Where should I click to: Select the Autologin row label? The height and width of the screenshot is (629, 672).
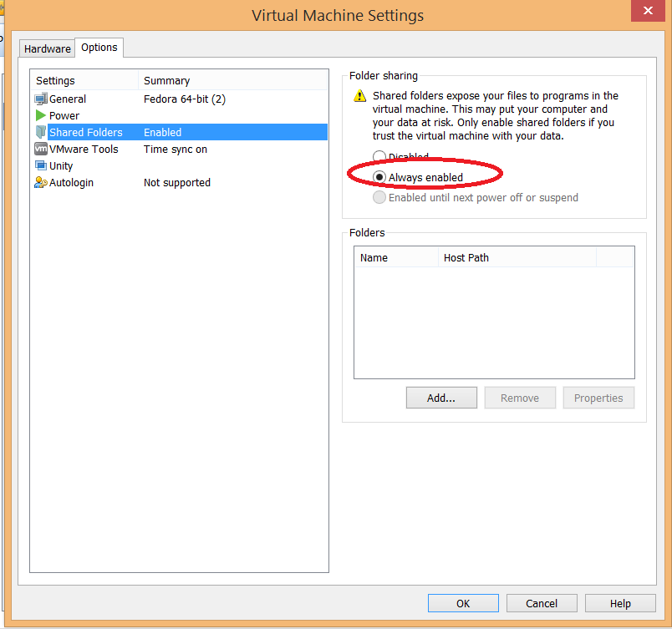point(71,182)
